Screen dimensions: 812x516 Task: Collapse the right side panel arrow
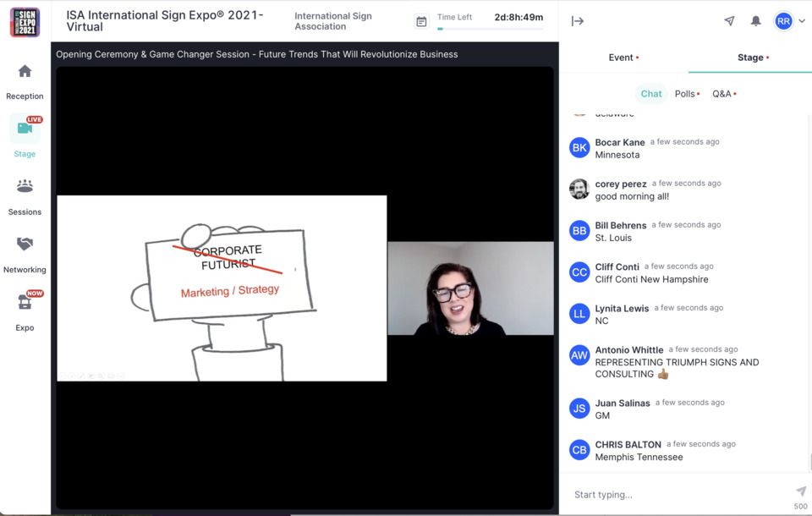pyautogui.click(x=578, y=21)
